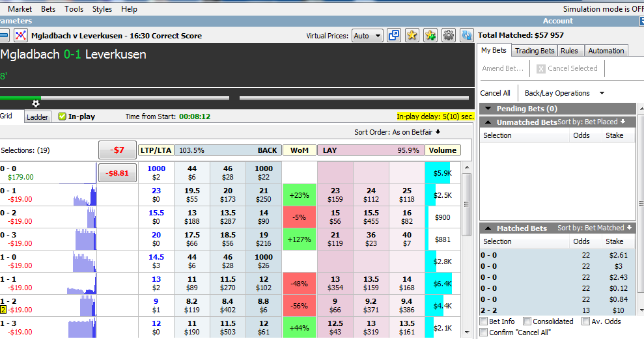
Task: Click the Amend Bet... button
Action: pos(503,68)
